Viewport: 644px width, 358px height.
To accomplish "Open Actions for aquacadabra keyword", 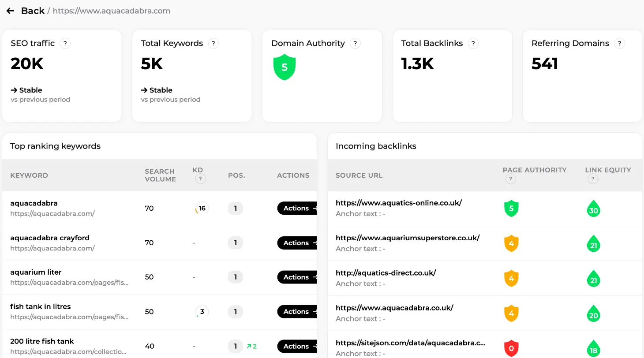I will (298, 208).
